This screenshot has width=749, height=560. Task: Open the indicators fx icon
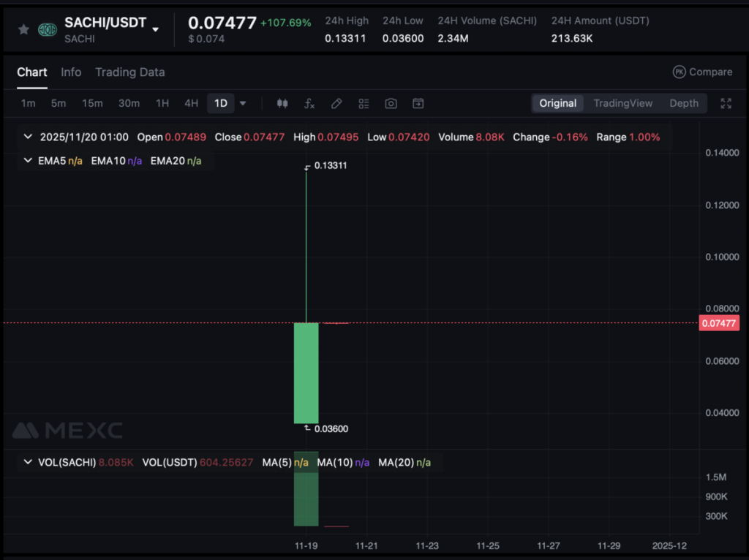(x=309, y=104)
